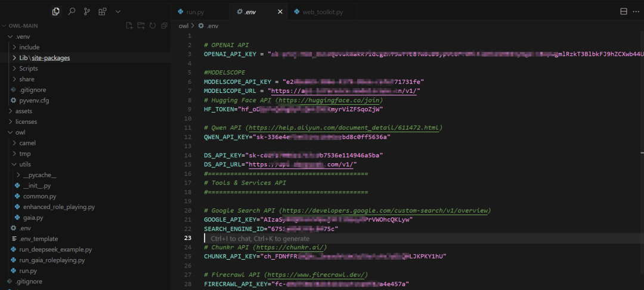The height and width of the screenshot is (290, 644).
Task: Click line number 12 in the gutter
Action: [x=188, y=137]
